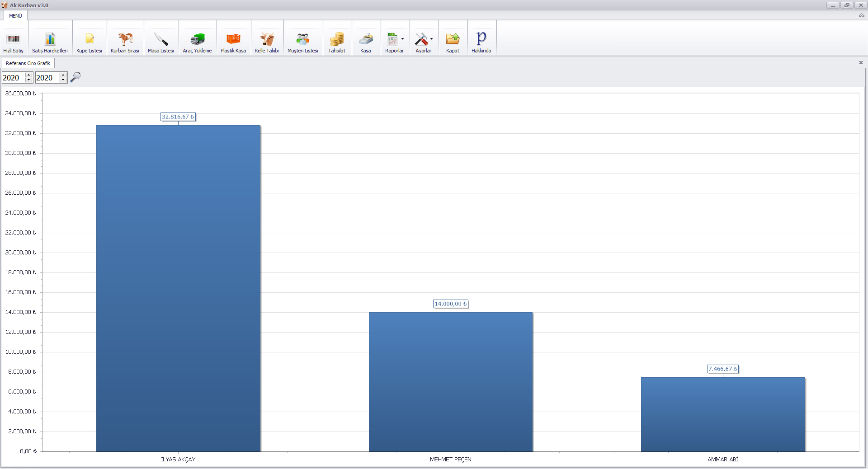Collapse the ribbon with top-right chevron
Viewport: 868px width, 469px height.
(x=861, y=16)
